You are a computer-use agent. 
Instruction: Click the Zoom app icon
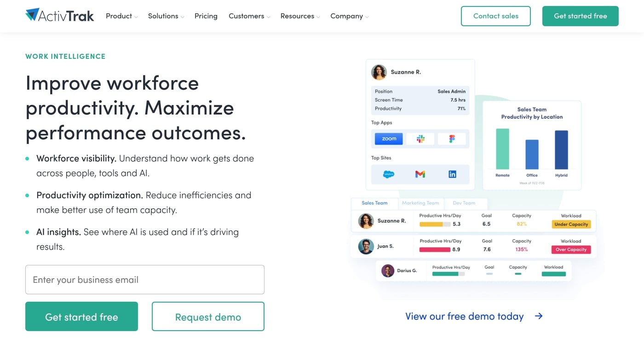click(389, 138)
